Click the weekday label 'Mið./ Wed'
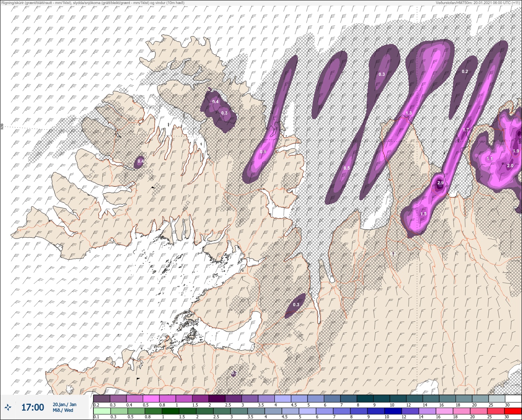The width and height of the screenshot is (522, 420). (x=63, y=410)
